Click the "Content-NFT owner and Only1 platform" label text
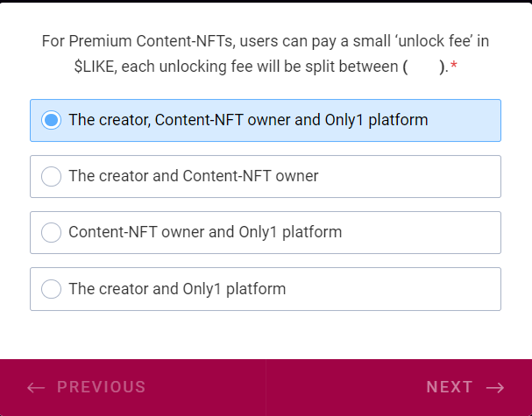This screenshot has width=532, height=416. pos(205,232)
